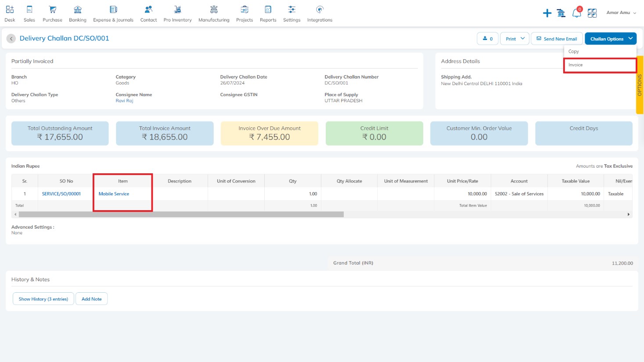Click the Customer Min. Order Value card
644x362 pixels.
tap(479, 133)
